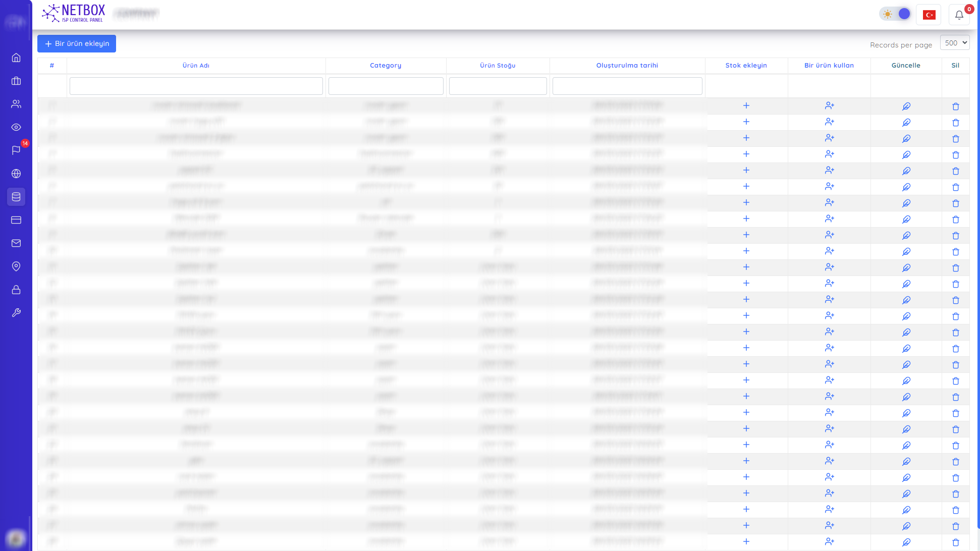This screenshot has height=551, width=980.
Task: Click the users group sidebar icon
Action: click(16, 104)
